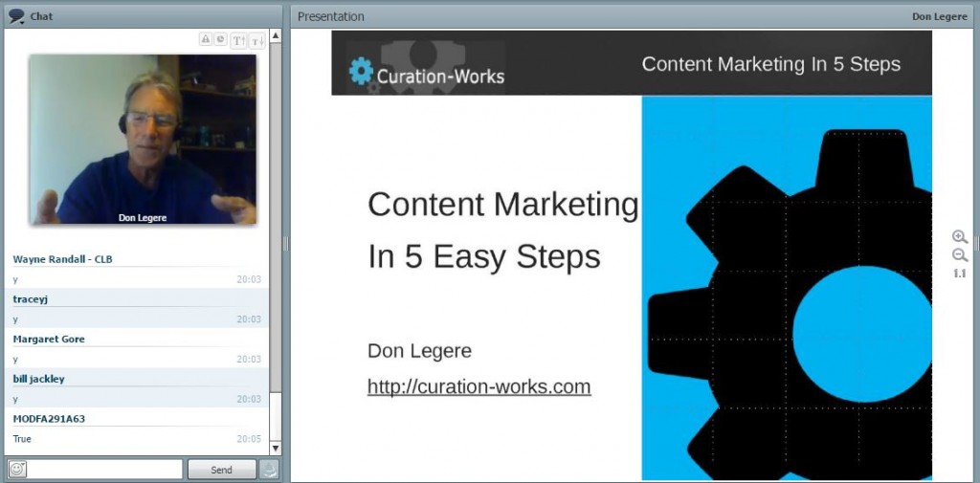Decrease chat text size
This screenshot has height=483, width=980.
(x=256, y=40)
